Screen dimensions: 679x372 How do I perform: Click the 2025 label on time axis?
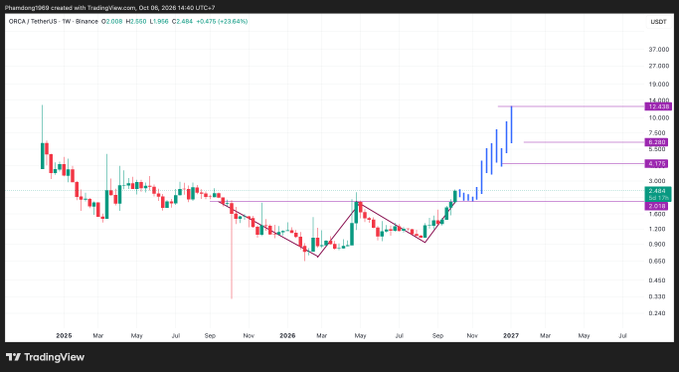click(x=64, y=336)
